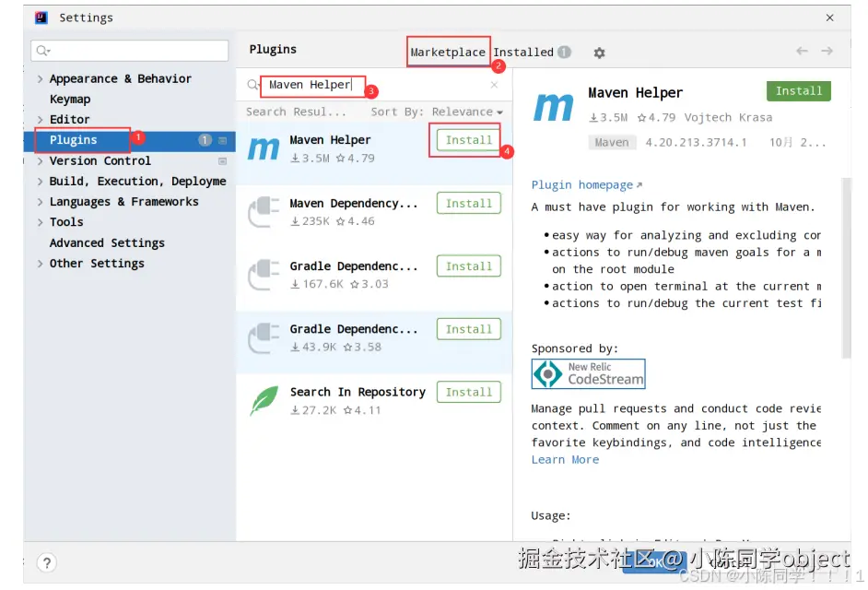Click the Vojtech Krasa vendor name
This screenshot has width=868, height=590.
[x=728, y=117]
